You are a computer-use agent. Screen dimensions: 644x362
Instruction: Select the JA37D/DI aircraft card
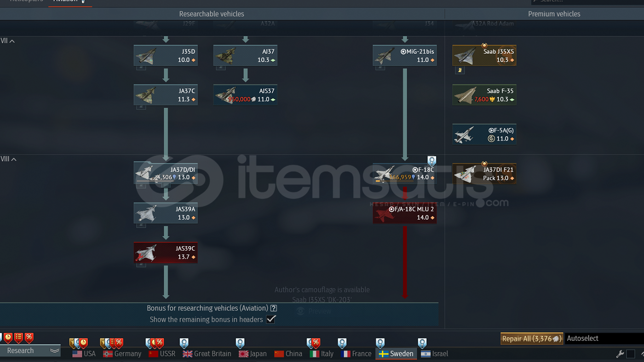coord(166,173)
